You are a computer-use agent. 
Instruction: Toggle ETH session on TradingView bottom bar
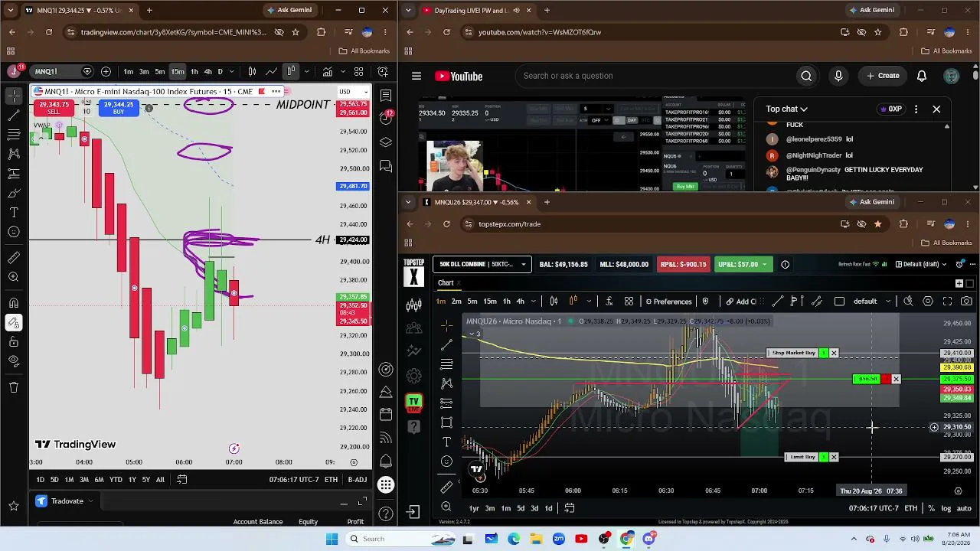331,480
